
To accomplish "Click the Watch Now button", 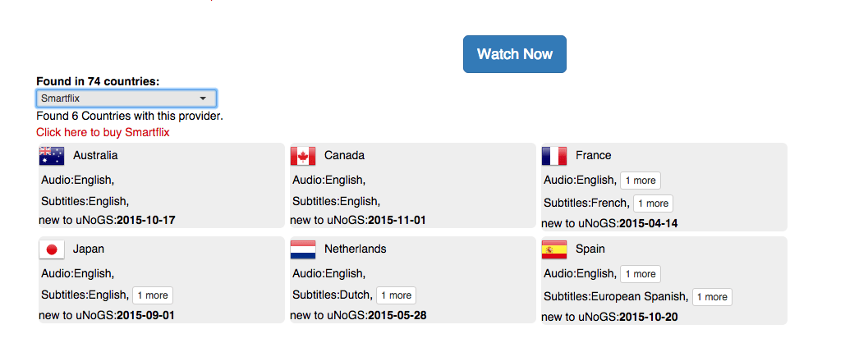I will click(x=515, y=54).
